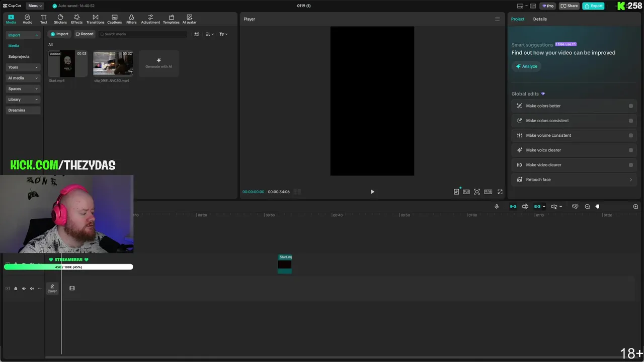
Task: Select the Start.mp4 clip on the timeline
Action: pos(285,264)
